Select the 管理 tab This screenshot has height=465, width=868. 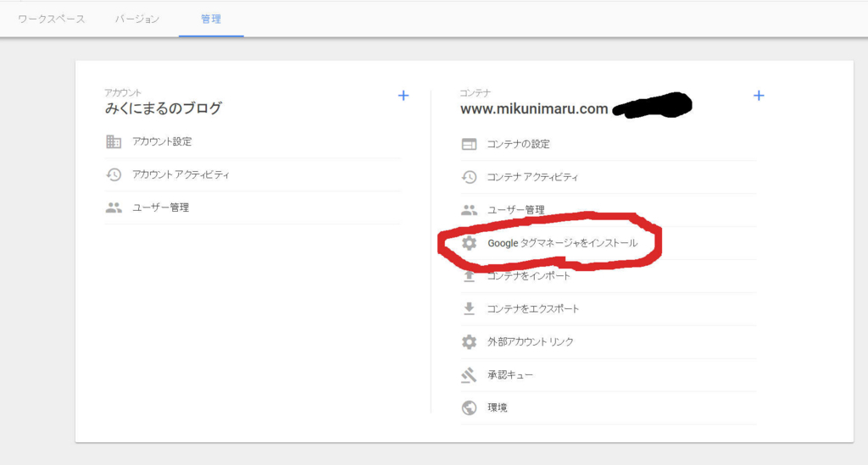(x=211, y=19)
